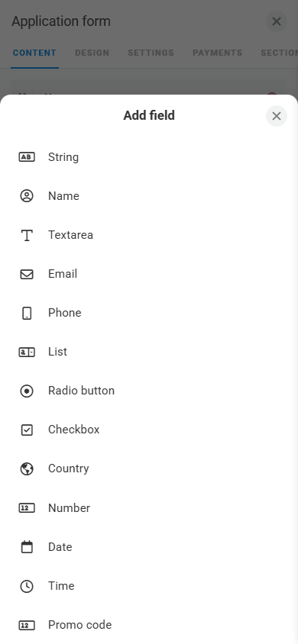This screenshot has height=644, width=298.
Task: Click the Phone device icon
Action: coord(27,313)
